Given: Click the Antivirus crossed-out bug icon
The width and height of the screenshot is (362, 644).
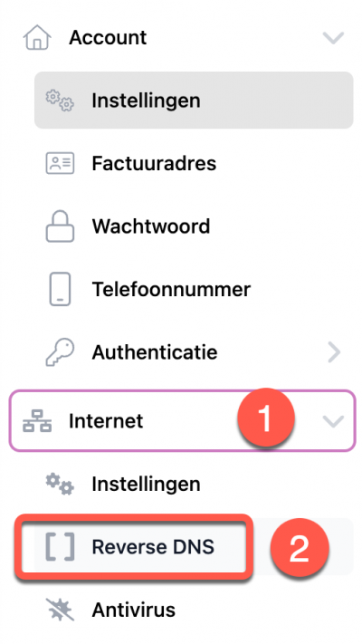Looking at the screenshot, I should click(60, 610).
